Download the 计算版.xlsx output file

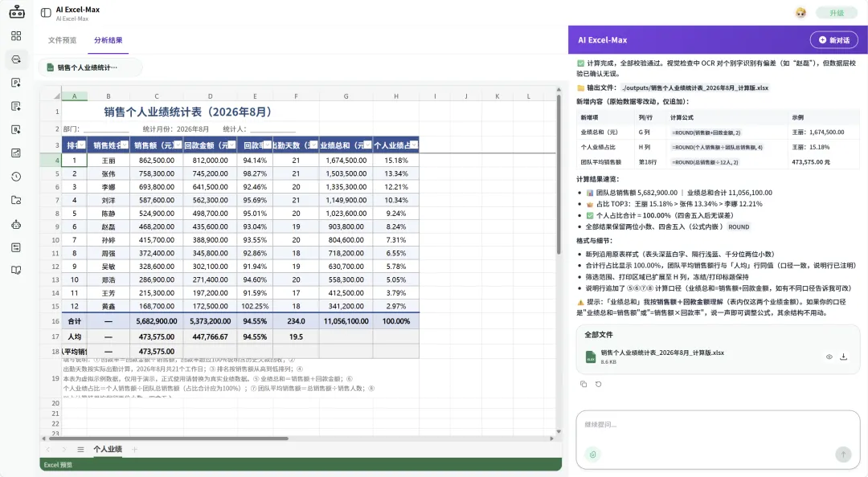(x=844, y=357)
